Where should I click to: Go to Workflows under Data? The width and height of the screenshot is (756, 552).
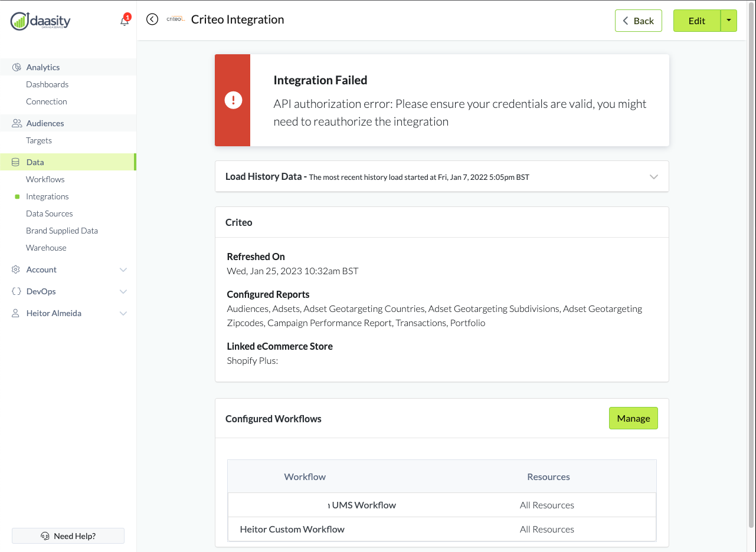tap(45, 179)
